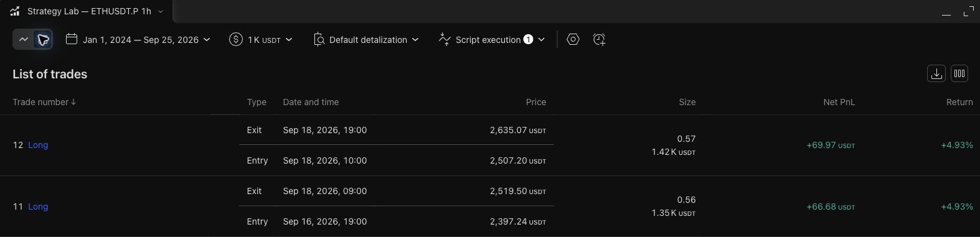Click the Script execution count badge 1
The image size is (980, 237).
528,40
